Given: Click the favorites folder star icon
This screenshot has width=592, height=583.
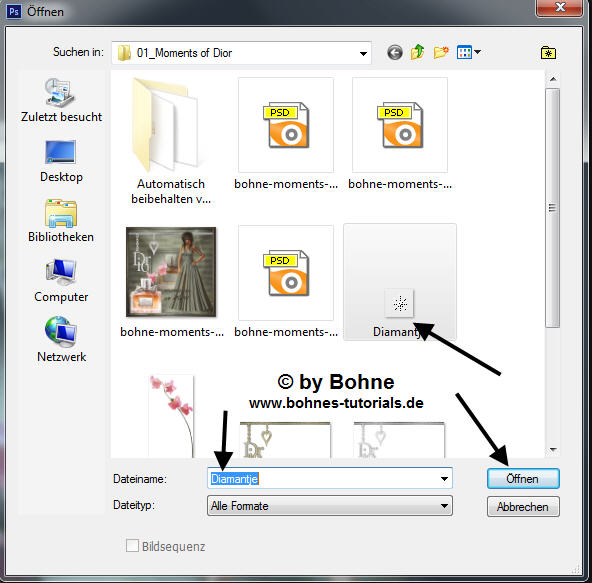Looking at the screenshot, I should click(x=548, y=52).
